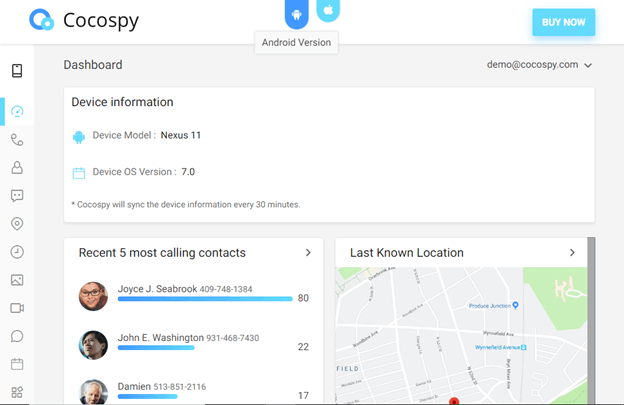Select Damien 513-851-2116 contact text

(162, 387)
